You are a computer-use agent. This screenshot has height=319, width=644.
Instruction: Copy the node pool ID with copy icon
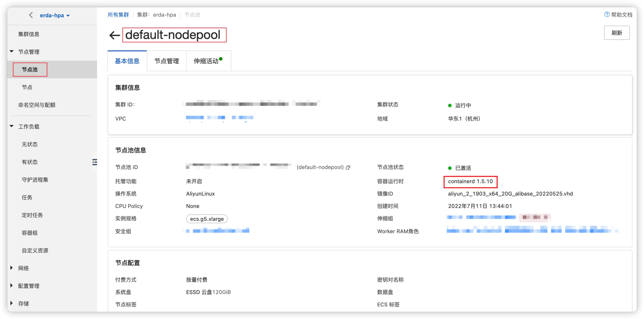click(x=348, y=167)
